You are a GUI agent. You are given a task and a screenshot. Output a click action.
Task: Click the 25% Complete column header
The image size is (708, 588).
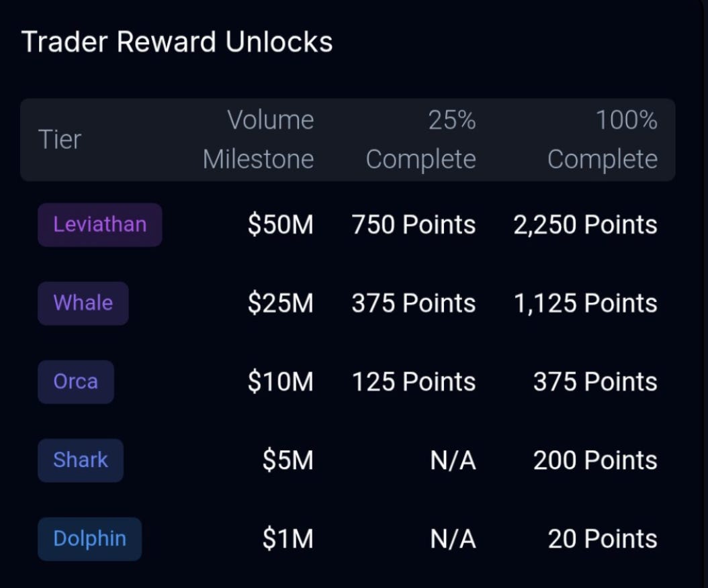[x=421, y=140]
